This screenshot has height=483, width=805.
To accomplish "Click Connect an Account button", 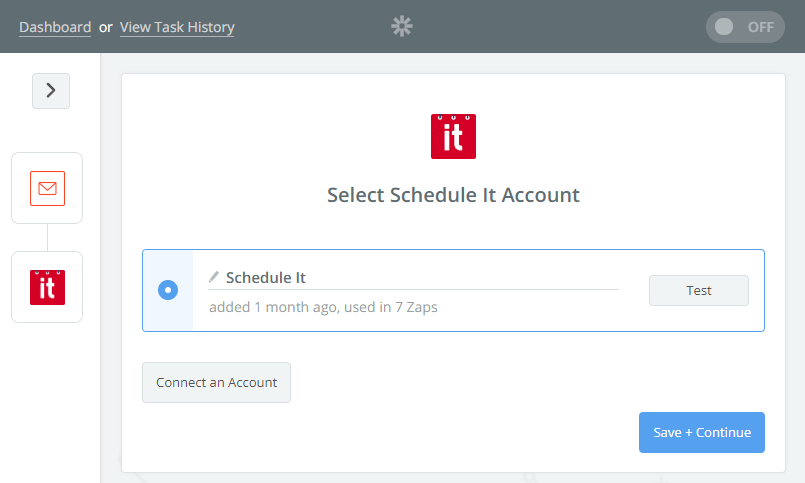I will [x=216, y=382].
